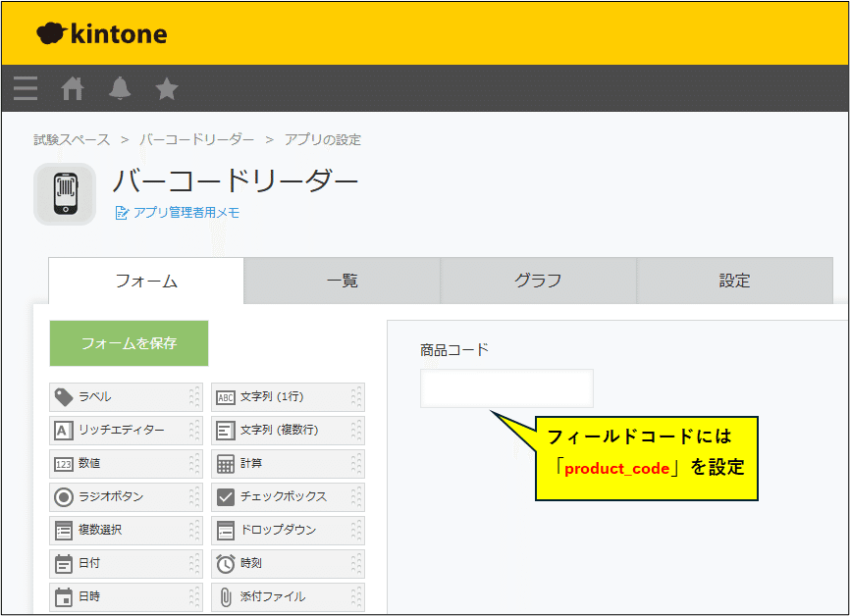Open the 設定 tab
The image size is (850, 616).
click(x=734, y=281)
